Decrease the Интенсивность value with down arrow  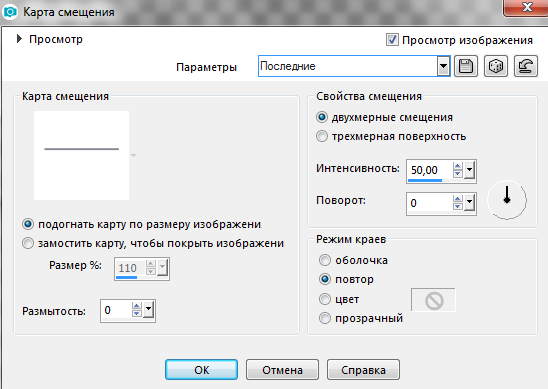pos(457,174)
